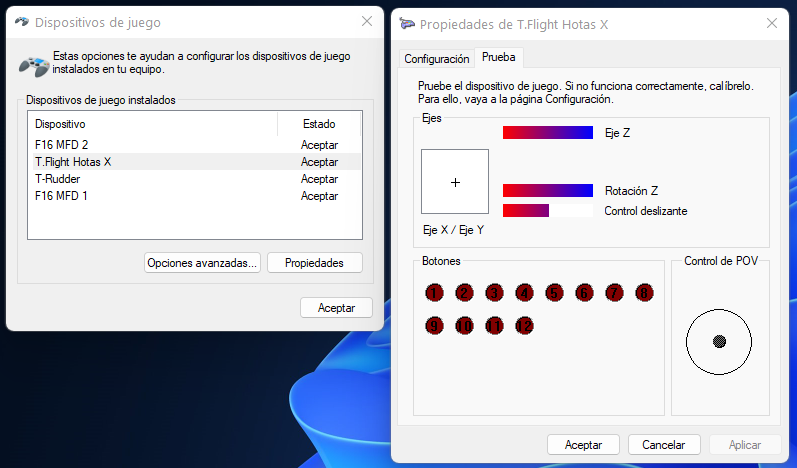Click button indicator 10

point(464,326)
